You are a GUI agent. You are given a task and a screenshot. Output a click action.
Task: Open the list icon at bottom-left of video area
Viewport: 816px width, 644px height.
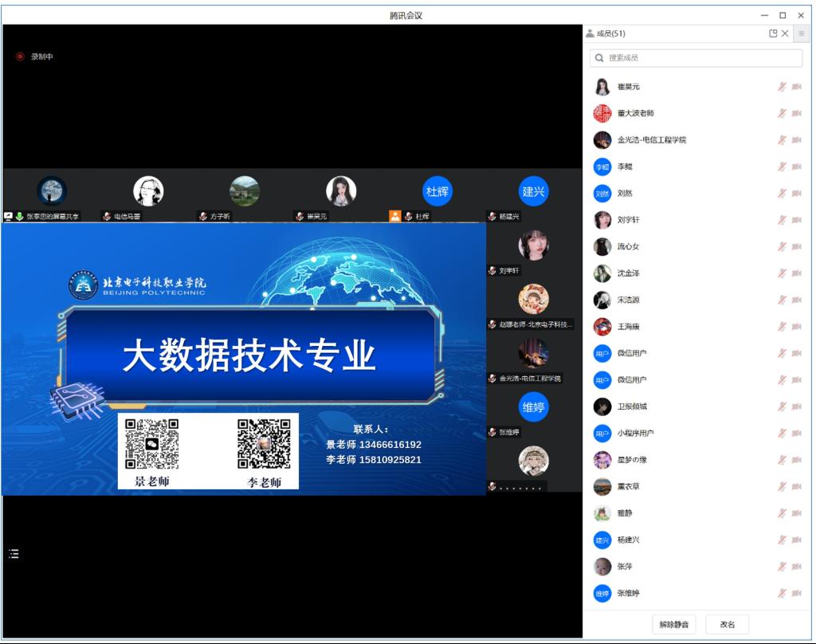pos(13,554)
